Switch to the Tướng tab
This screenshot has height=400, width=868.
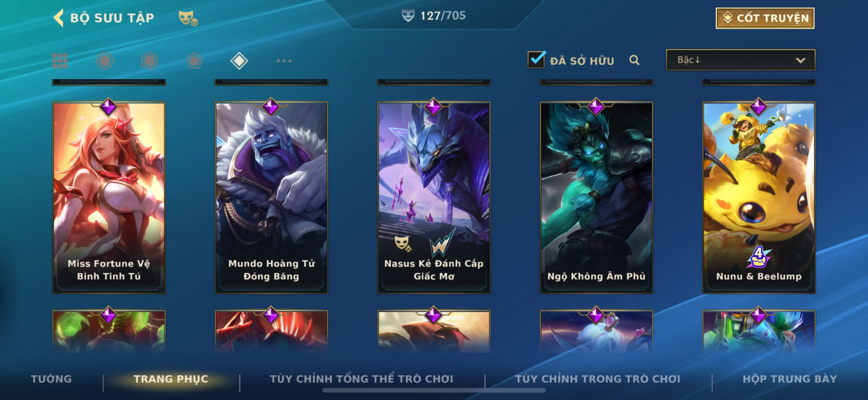[51, 379]
